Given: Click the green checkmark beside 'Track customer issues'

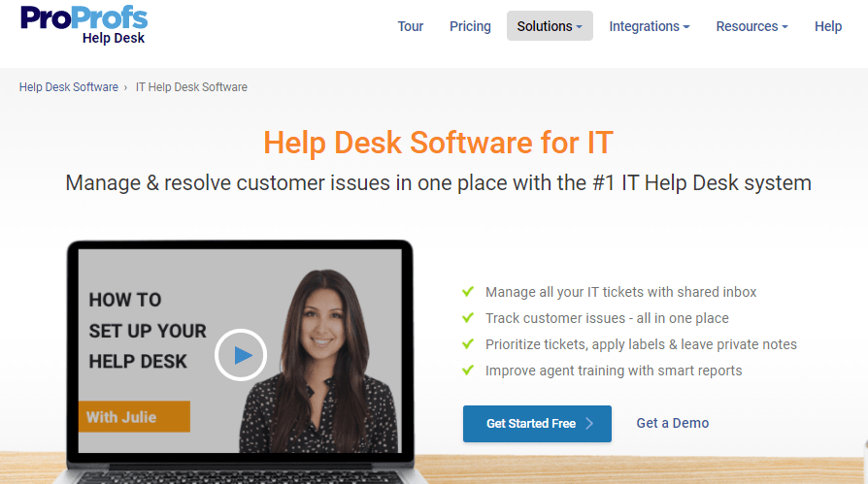Looking at the screenshot, I should click(468, 317).
